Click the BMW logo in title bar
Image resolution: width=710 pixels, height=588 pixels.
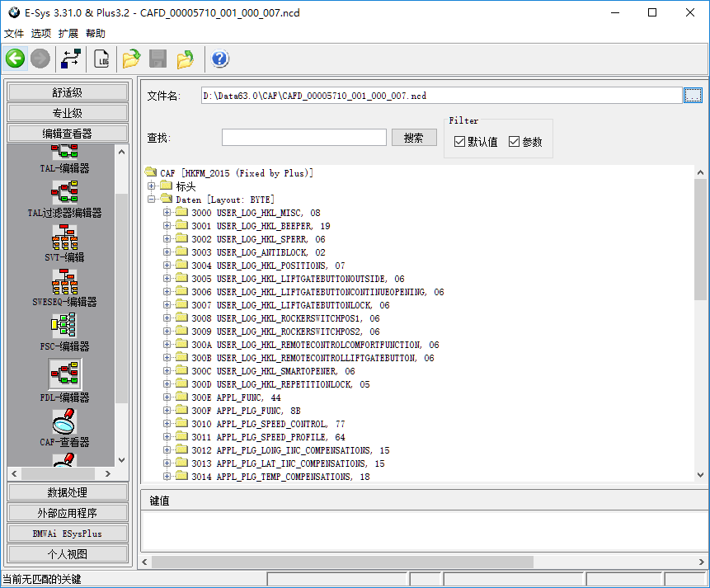tap(14, 12)
